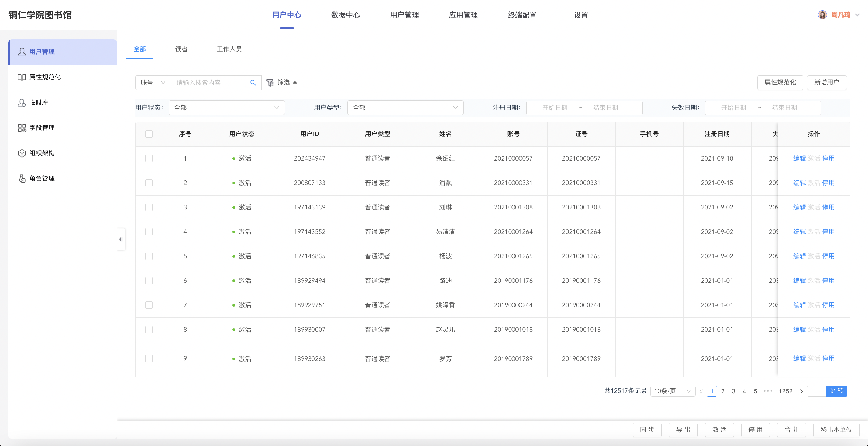Click 组织架构 cube icon in sidebar
The width and height of the screenshot is (868, 446).
(21, 153)
